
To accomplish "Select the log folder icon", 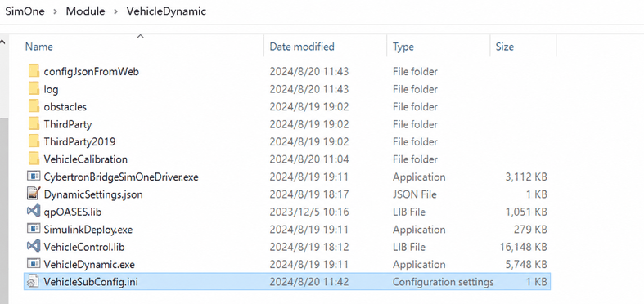I will [x=34, y=88].
